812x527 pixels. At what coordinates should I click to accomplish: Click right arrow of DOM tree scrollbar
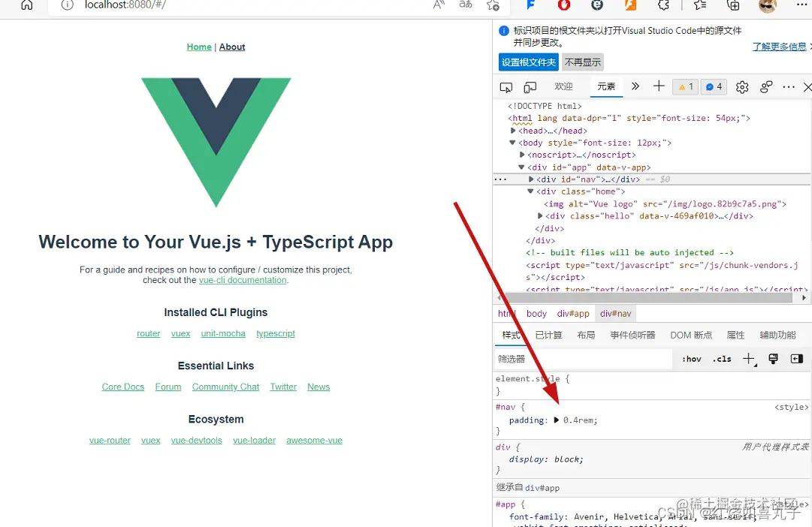[804, 298]
